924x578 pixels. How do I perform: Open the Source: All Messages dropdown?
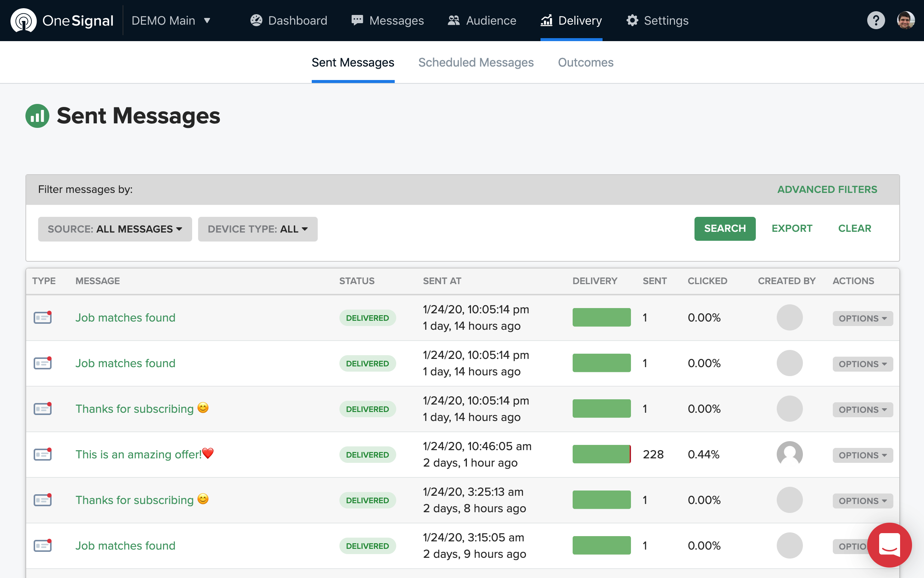click(115, 229)
